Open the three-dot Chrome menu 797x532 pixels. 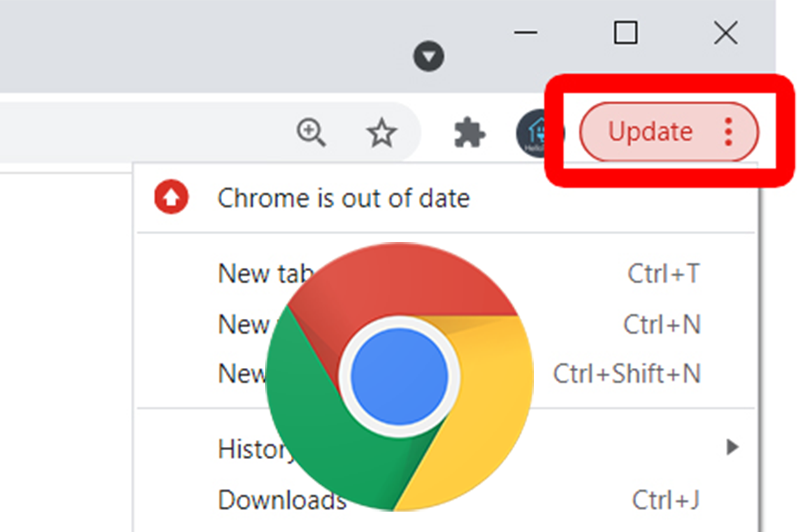[x=729, y=131]
